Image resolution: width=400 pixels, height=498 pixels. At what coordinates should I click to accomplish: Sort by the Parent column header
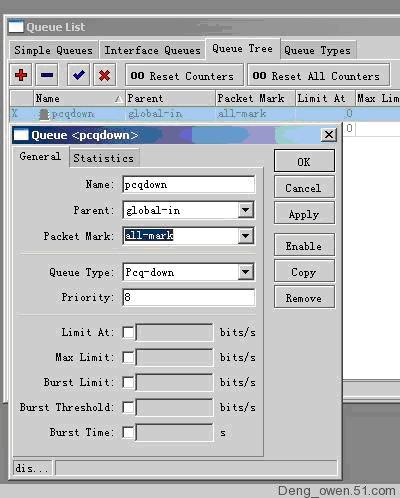(x=170, y=98)
